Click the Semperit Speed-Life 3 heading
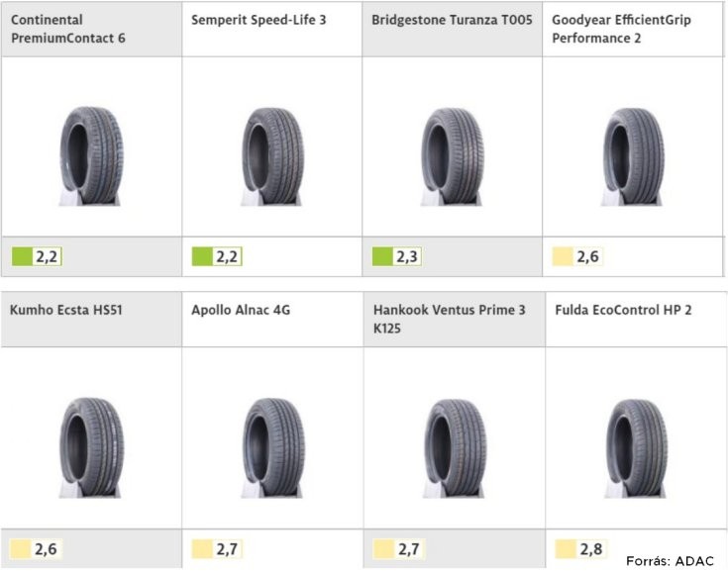The image size is (728, 574). click(259, 20)
